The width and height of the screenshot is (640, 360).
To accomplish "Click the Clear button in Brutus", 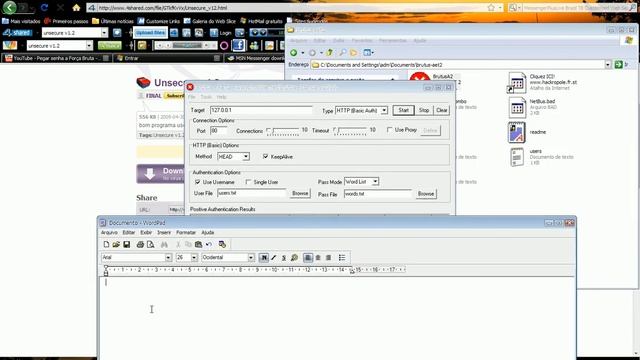I will click(442, 110).
